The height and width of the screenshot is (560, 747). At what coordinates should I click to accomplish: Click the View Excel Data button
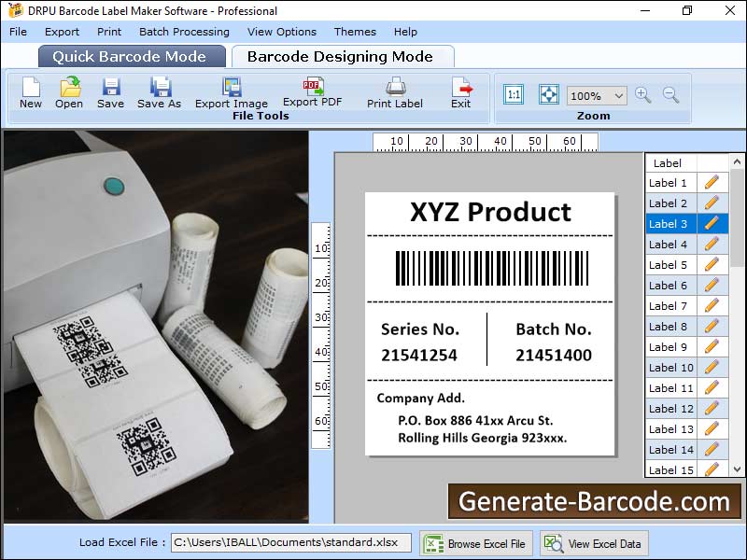coord(594,543)
